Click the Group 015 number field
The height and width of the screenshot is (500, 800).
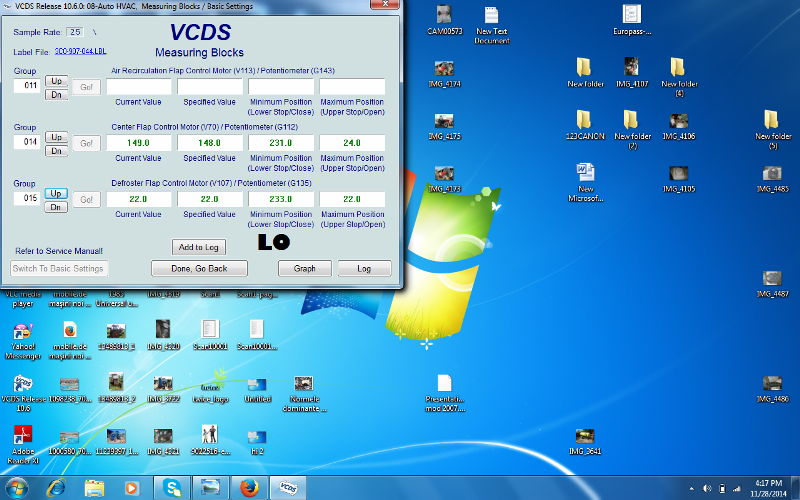pos(27,198)
